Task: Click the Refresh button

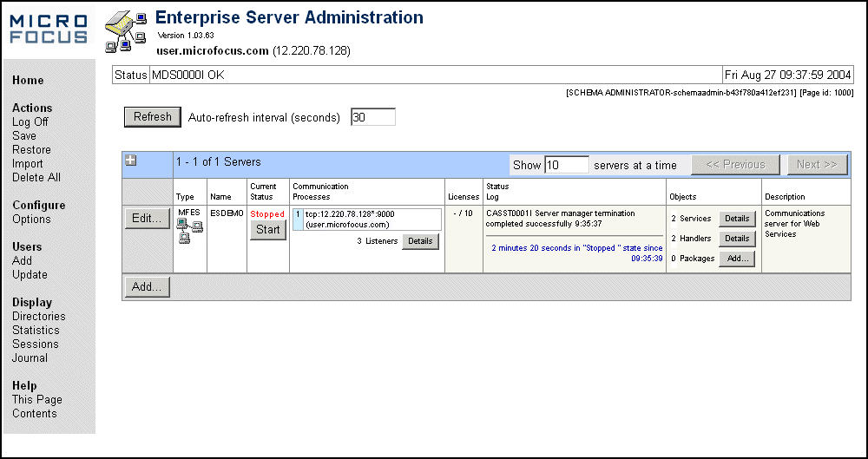Action: (x=153, y=117)
